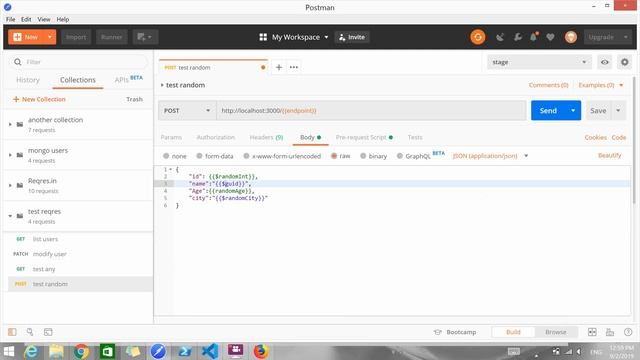
Task: Select GraphQL body type radio
Action: (x=400, y=156)
